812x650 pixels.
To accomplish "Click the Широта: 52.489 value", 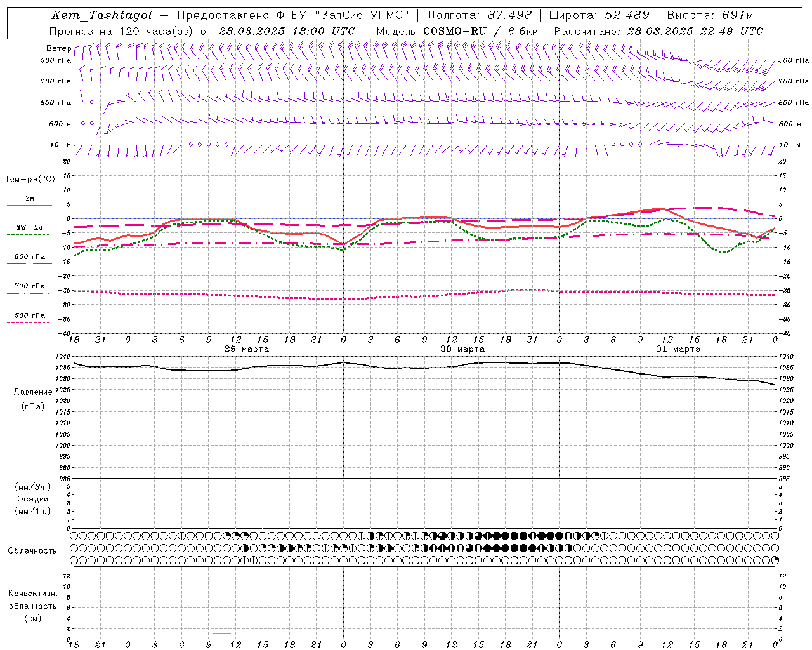I will coord(599,15).
